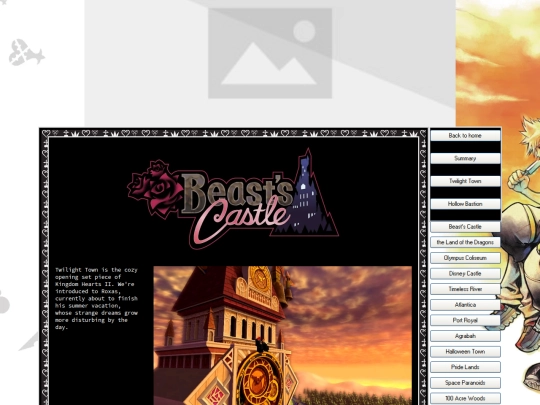
Task: Select the Twilight Town button
Action: (x=465, y=181)
